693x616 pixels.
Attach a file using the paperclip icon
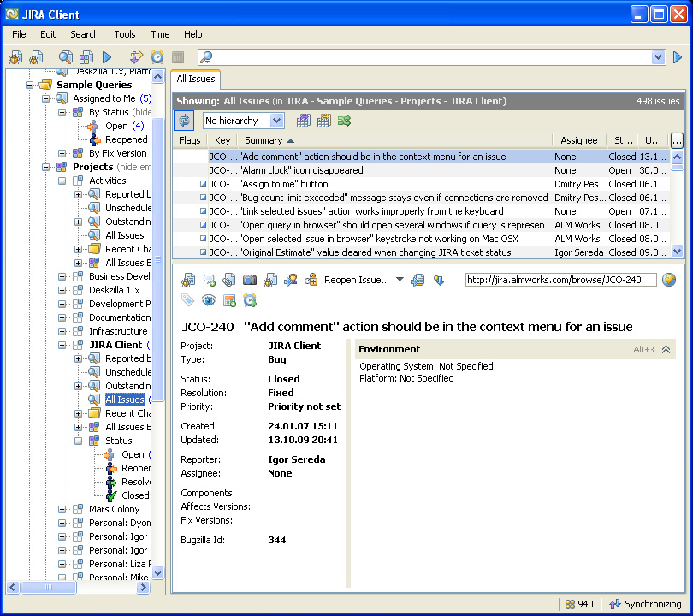tap(229, 280)
